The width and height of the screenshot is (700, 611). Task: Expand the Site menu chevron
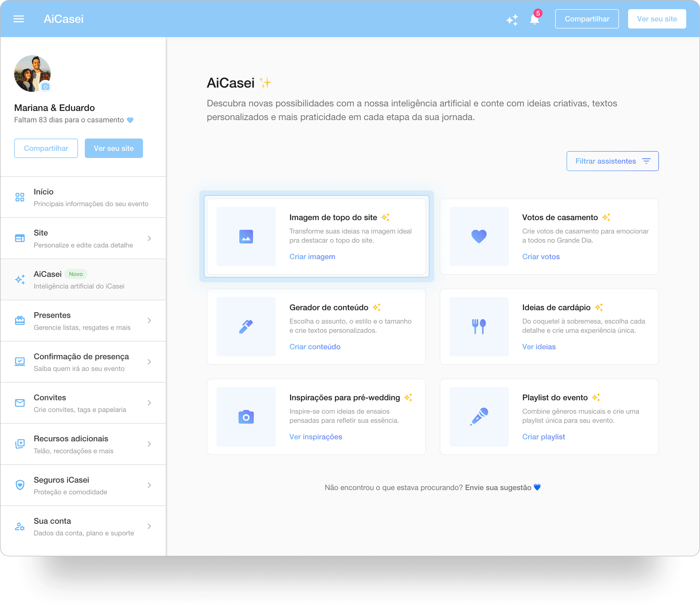[x=149, y=238]
